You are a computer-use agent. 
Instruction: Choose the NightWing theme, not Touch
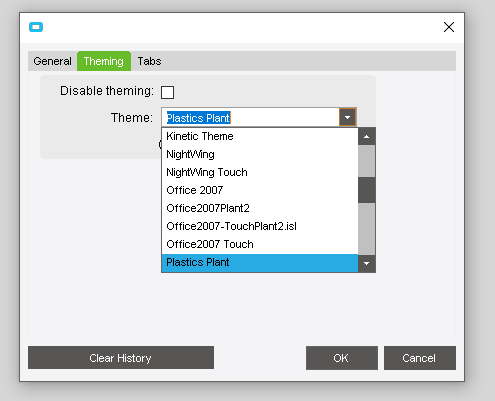tap(260, 154)
